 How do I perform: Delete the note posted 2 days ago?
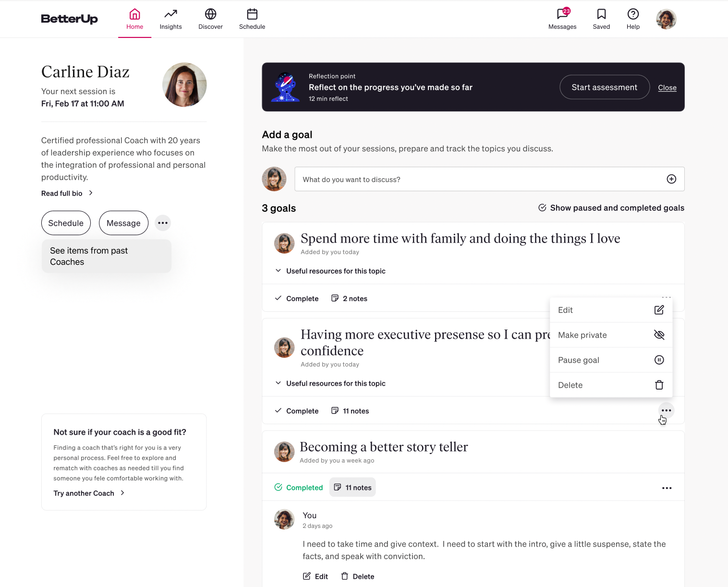[x=358, y=576]
